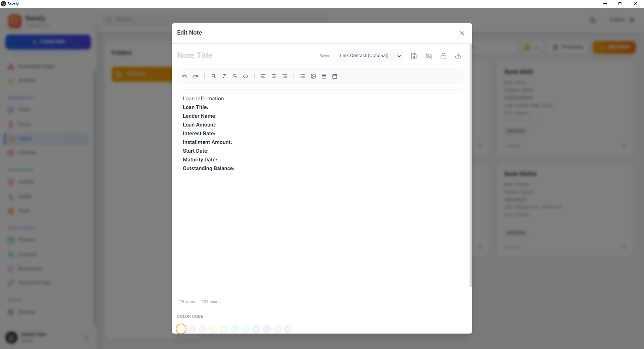This screenshot has height=349, width=644.
Task: Align the note text to the right
Action: [x=285, y=77]
